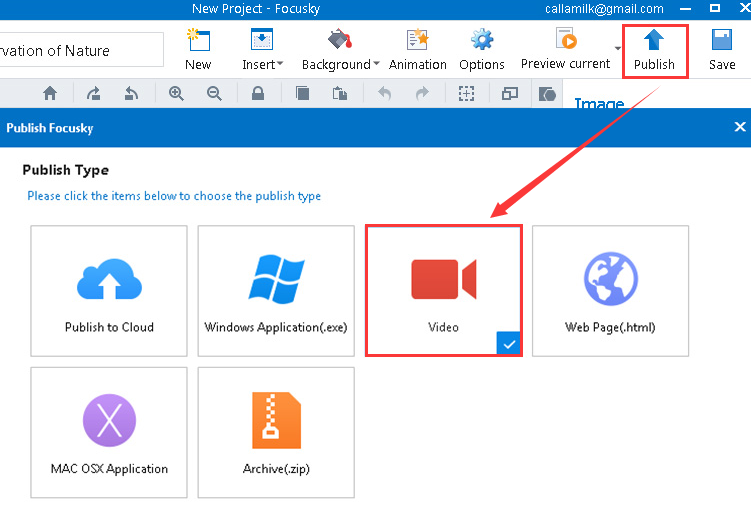Zoom out with the magnifier minus icon
Viewport: 751px width, 506px height.
(214, 94)
